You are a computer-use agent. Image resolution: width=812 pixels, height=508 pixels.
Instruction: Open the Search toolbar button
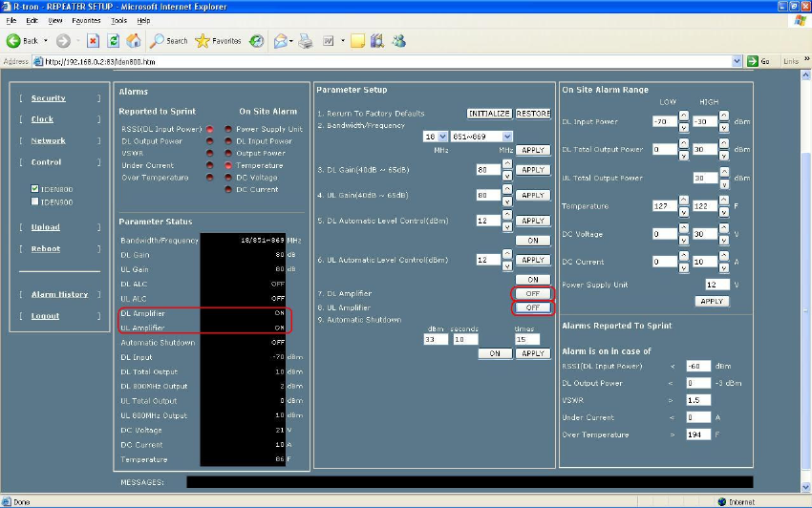coord(169,41)
